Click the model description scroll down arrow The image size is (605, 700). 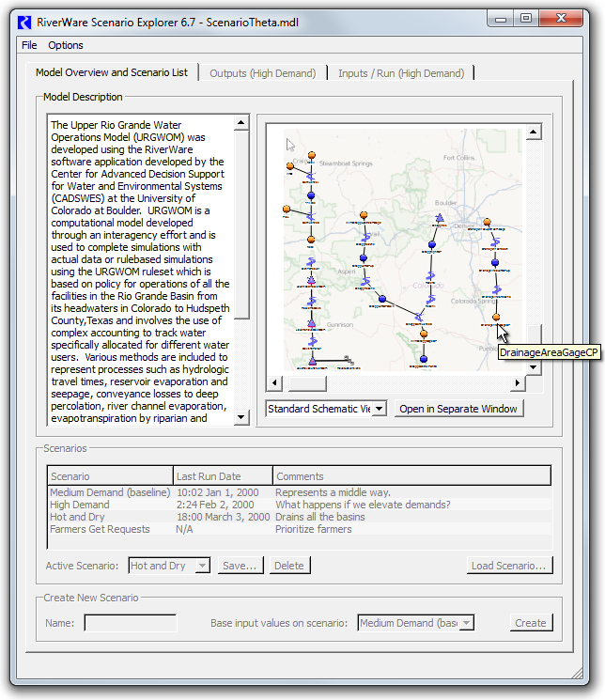pyautogui.click(x=241, y=417)
